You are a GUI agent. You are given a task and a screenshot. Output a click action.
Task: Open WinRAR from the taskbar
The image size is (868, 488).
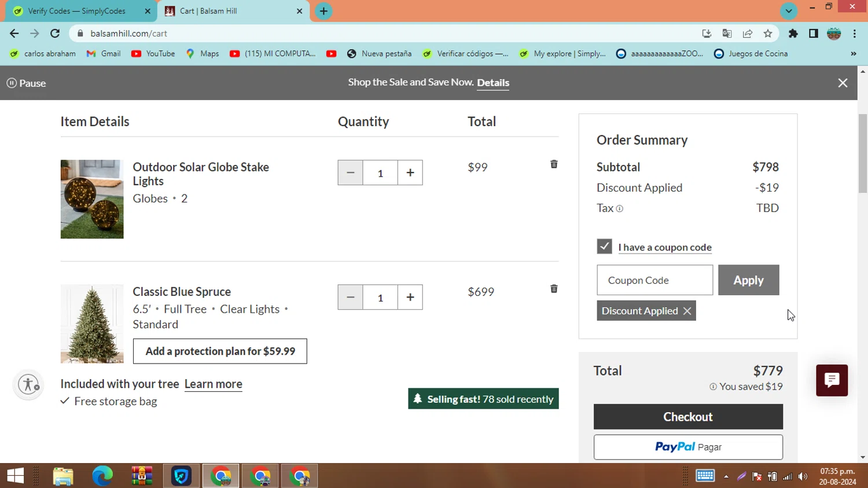pos(142,476)
